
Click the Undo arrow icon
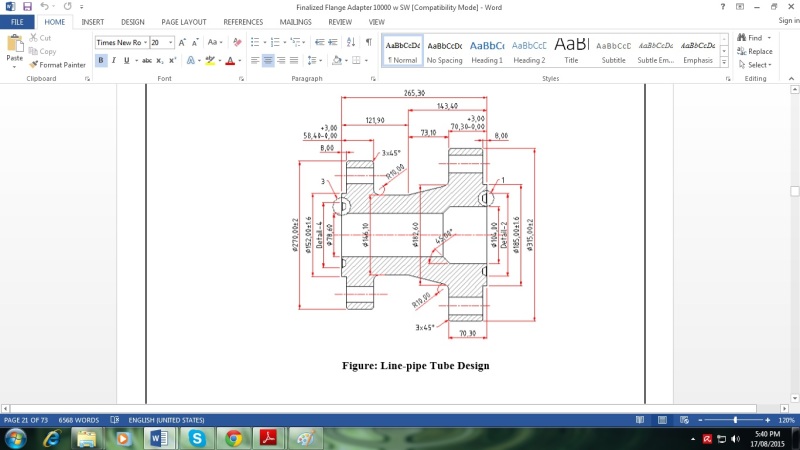[x=44, y=7]
